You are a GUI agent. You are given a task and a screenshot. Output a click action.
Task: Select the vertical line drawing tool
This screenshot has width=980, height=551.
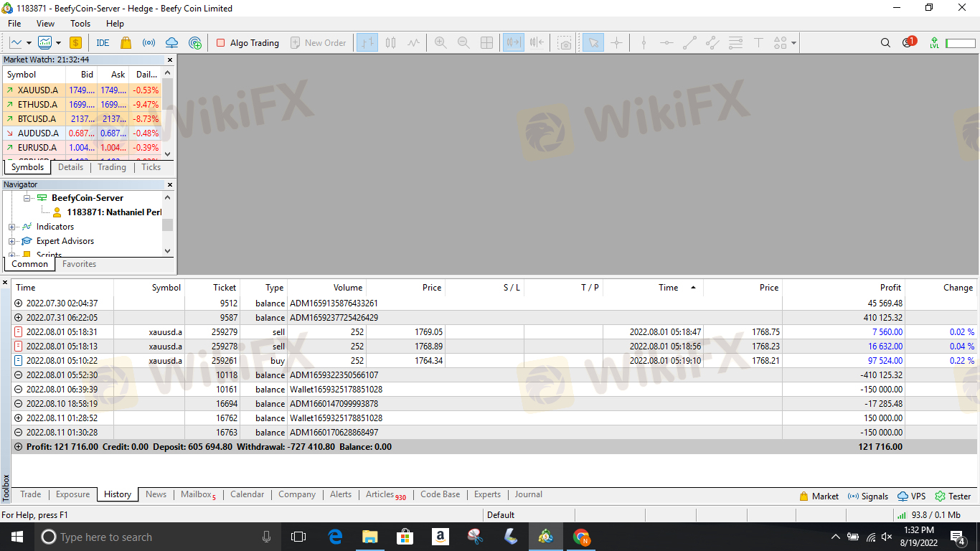click(644, 43)
